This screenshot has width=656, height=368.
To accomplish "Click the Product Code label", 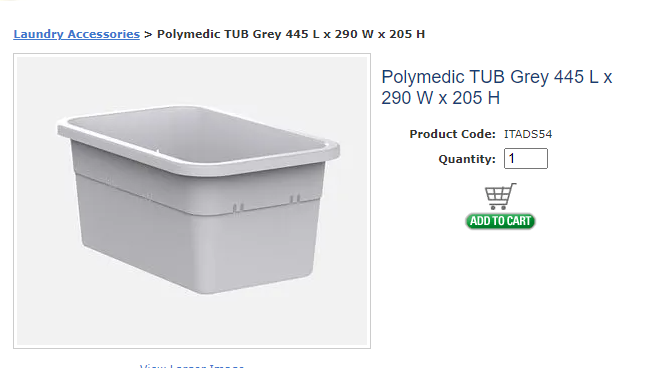I will tap(452, 134).
